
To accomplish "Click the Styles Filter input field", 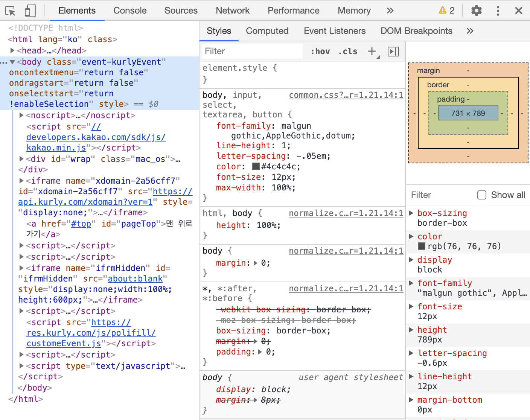I will point(252,51).
